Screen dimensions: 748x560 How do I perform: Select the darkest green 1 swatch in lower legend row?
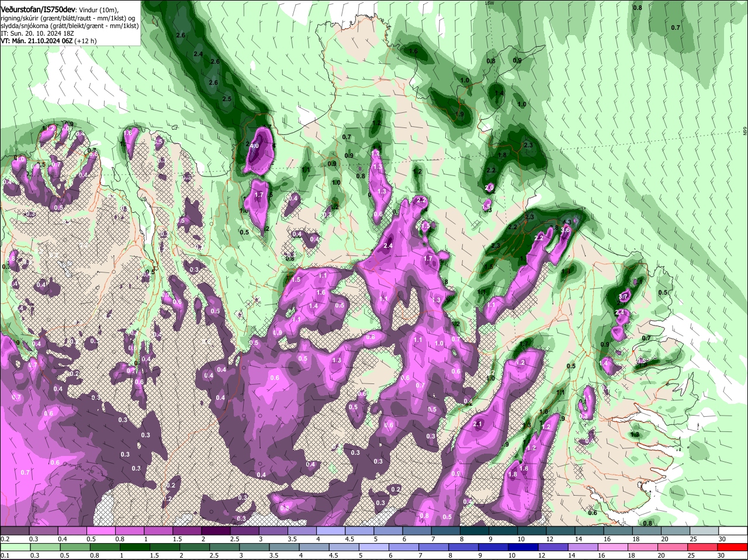(136, 547)
